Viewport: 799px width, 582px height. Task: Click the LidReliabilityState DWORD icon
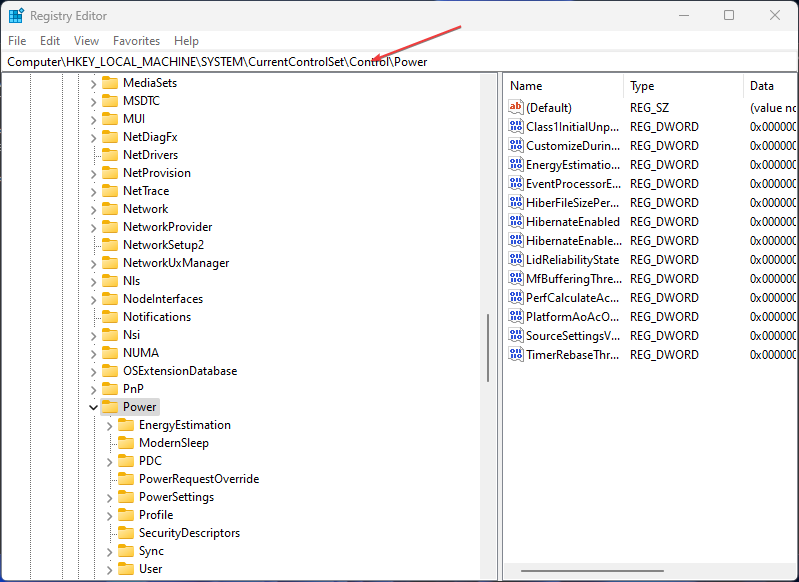(516, 259)
